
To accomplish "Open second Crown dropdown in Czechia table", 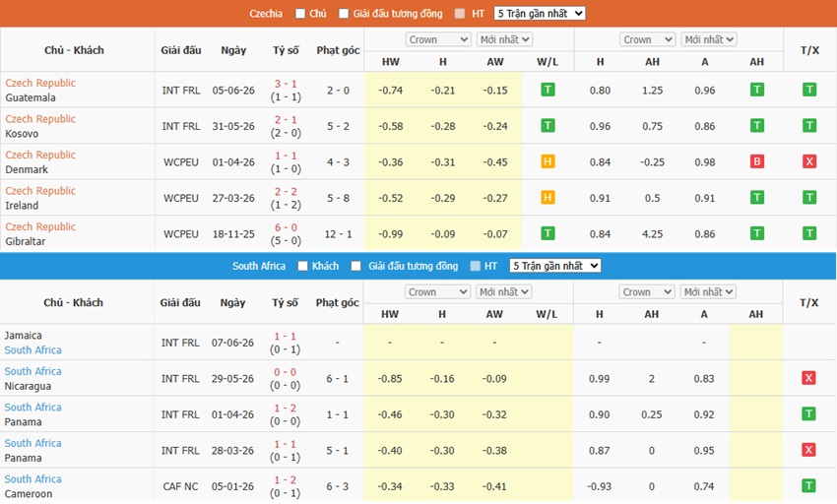I will [x=648, y=39].
